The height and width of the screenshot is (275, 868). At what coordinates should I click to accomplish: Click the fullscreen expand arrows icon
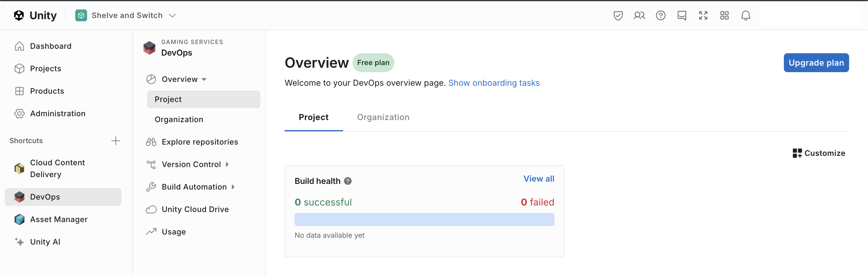point(703,15)
